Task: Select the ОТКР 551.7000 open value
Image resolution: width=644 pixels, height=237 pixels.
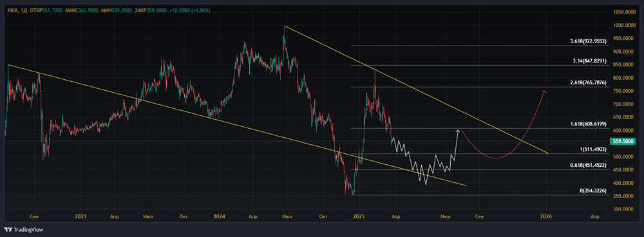Action: pos(46,10)
